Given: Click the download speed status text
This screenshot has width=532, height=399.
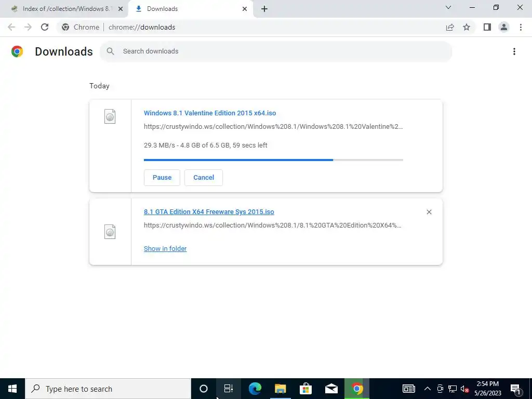Looking at the screenshot, I should pyautogui.click(x=206, y=145).
